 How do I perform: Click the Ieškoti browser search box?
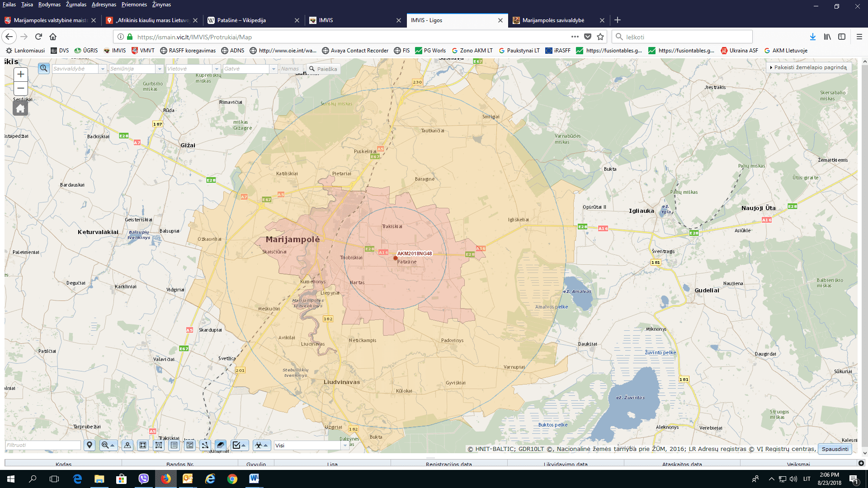pyautogui.click(x=682, y=37)
